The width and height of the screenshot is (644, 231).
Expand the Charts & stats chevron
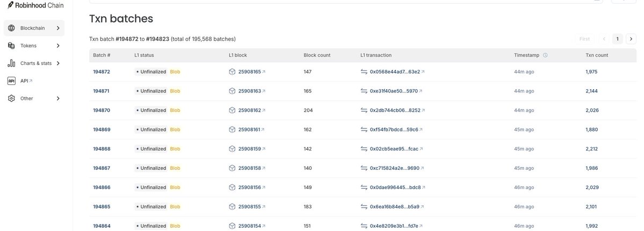58,63
